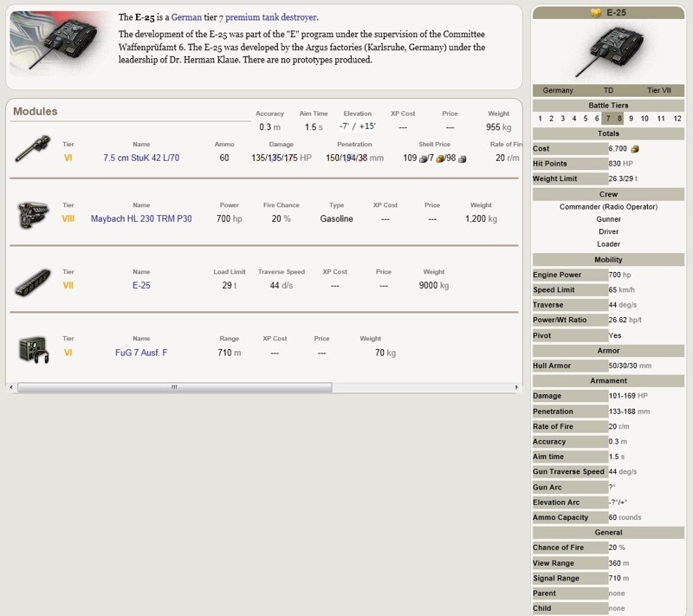The image size is (693, 616).
Task: Click the Hit Points value 830 HP
Action: click(620, 164)
